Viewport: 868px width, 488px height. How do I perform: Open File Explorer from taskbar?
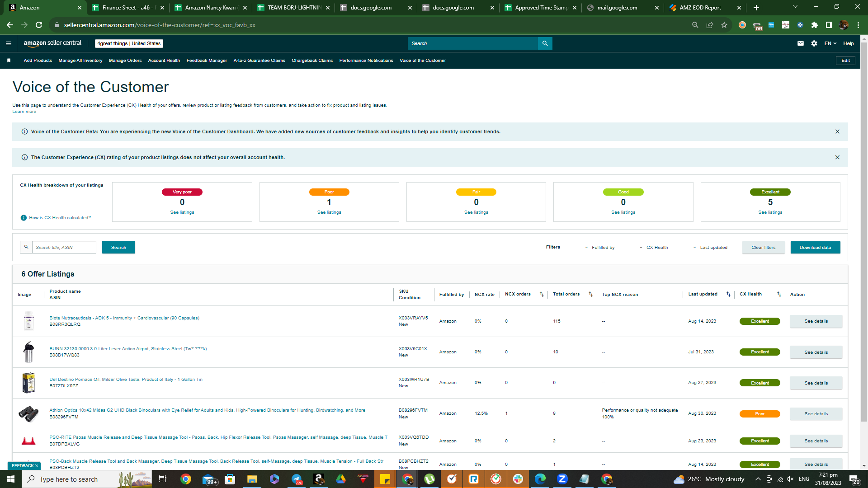pyautogui.click(x=252, y=479)
